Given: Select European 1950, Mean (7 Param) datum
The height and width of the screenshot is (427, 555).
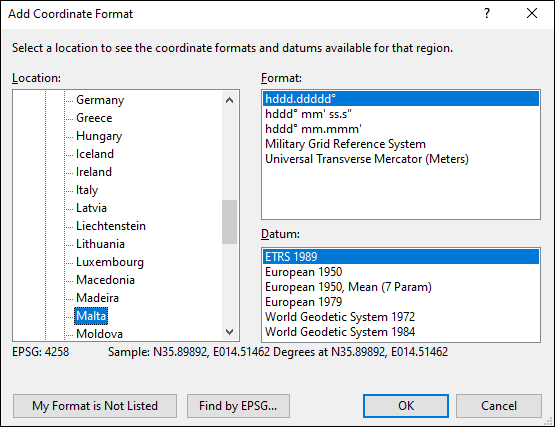Looking at the screenshot, I should click(x=401, y=287).
